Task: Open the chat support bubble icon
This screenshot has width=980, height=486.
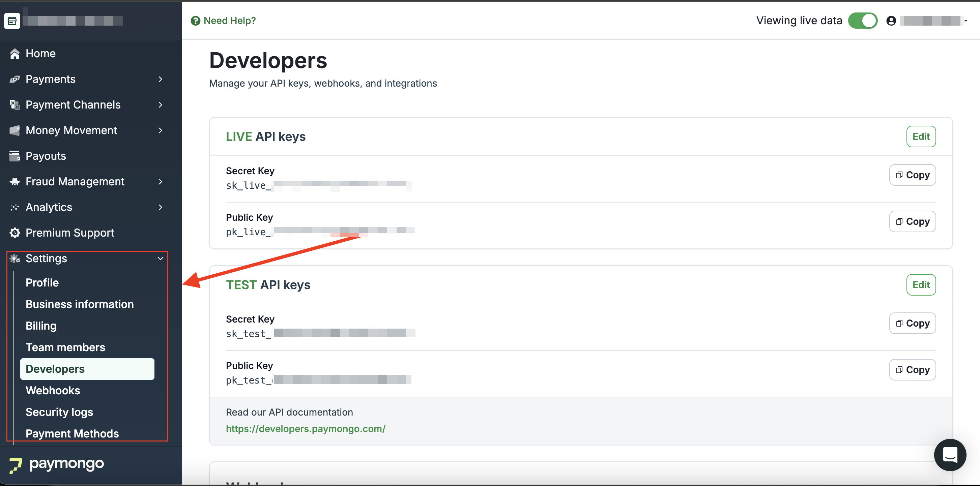Action: click(x=950, y=455)
